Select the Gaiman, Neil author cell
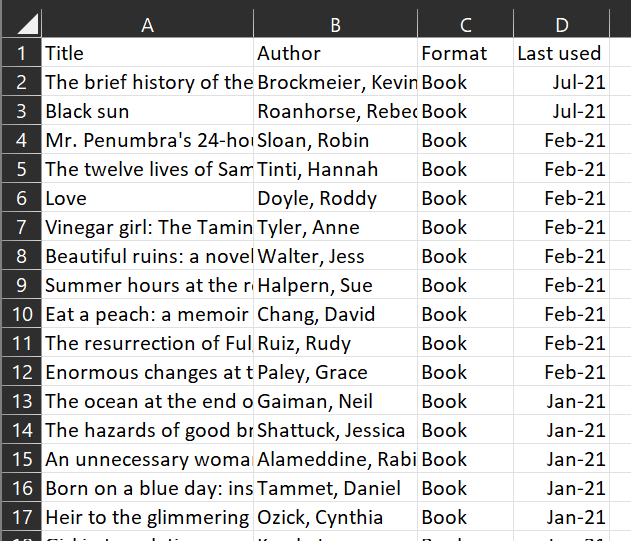631x541 pixels. pyautogui.click(x=336, y=401)
